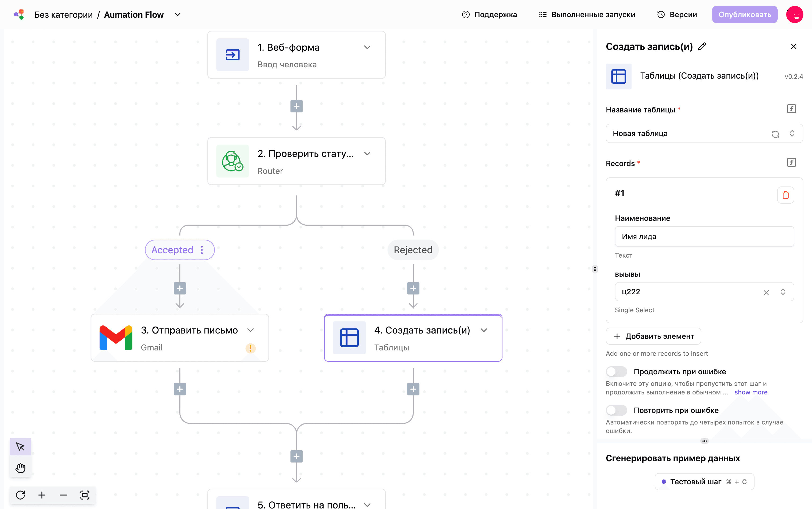Viewport: 812px width, 509px height.
Task: Click the Таблицы piece icon in panel
Action: 618,76
